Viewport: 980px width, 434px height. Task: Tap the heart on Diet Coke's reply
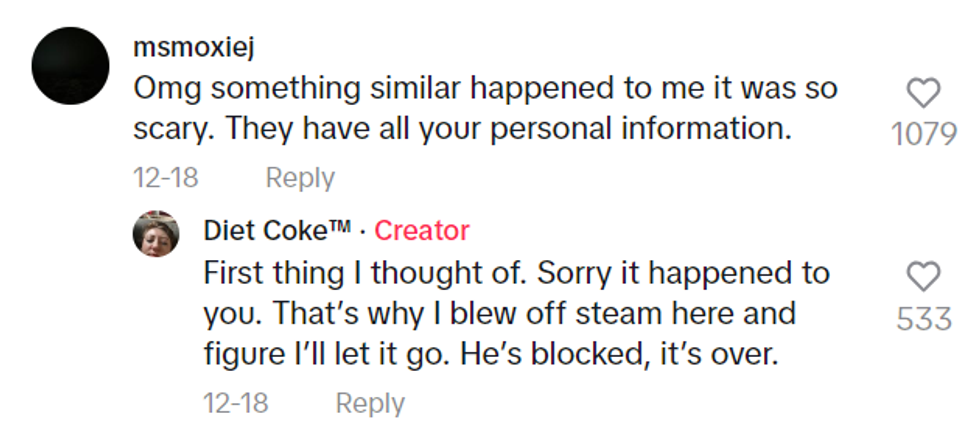coord(922,277)
